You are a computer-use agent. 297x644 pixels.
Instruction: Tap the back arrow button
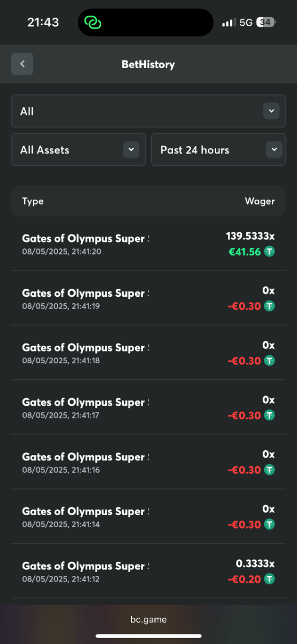[22, 64]
